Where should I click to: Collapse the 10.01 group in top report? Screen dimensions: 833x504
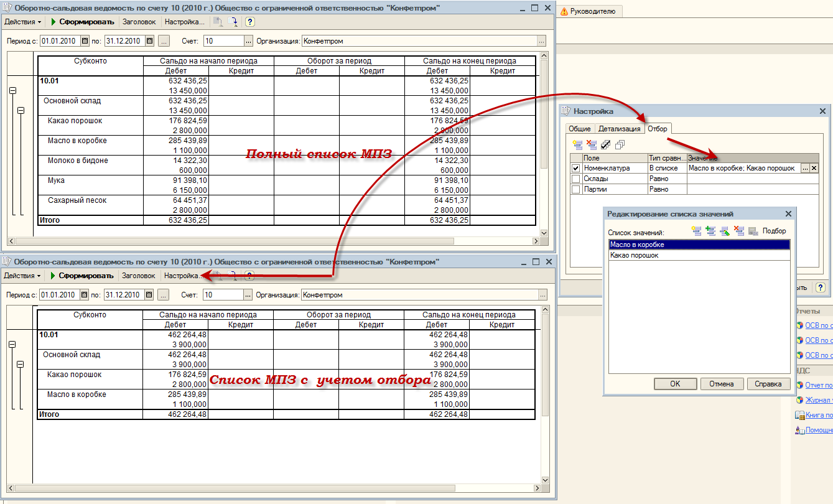[x=12, y=91]
